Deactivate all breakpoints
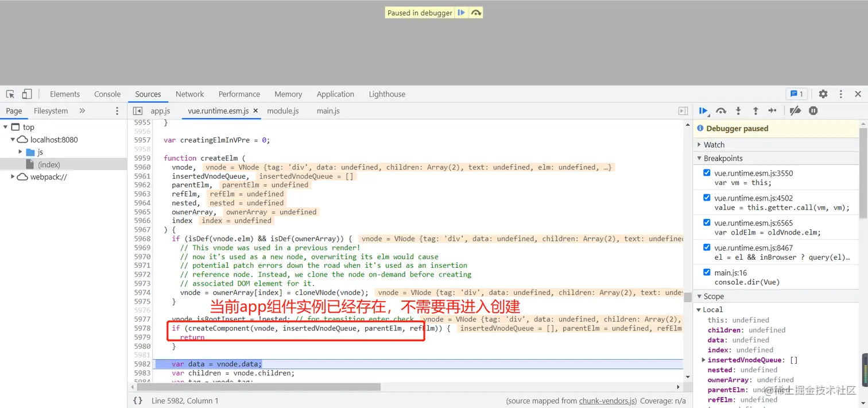Viewport: 868px width, 408px height. (795, 111)
